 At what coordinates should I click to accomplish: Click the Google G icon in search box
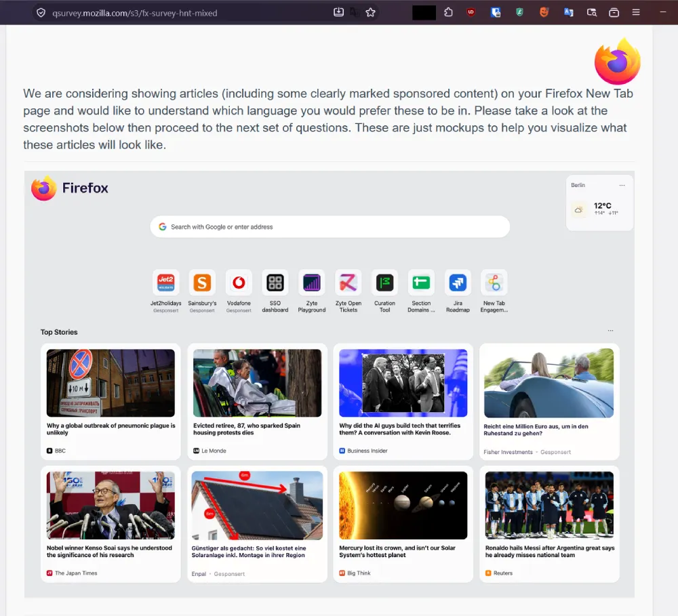163,226
